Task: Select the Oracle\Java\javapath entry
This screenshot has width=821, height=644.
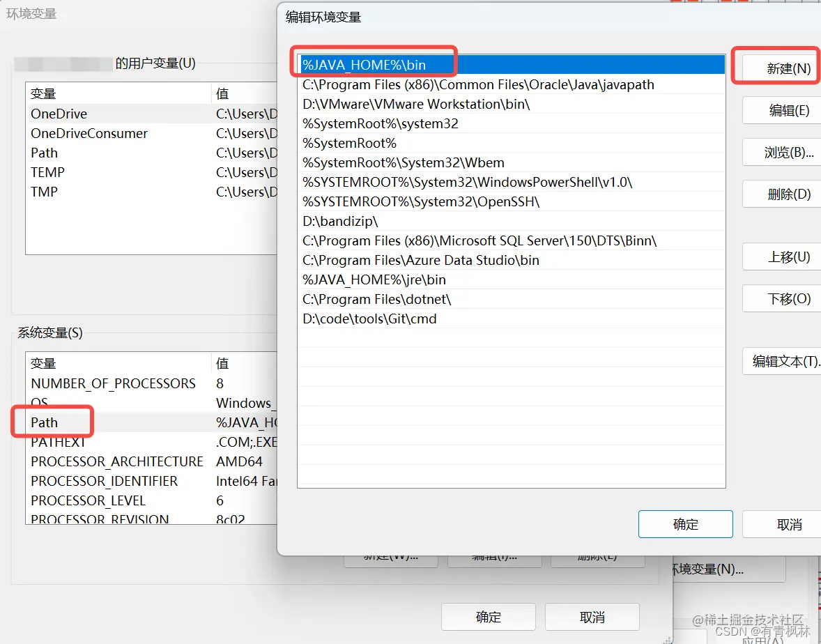Action: point(512,84)
